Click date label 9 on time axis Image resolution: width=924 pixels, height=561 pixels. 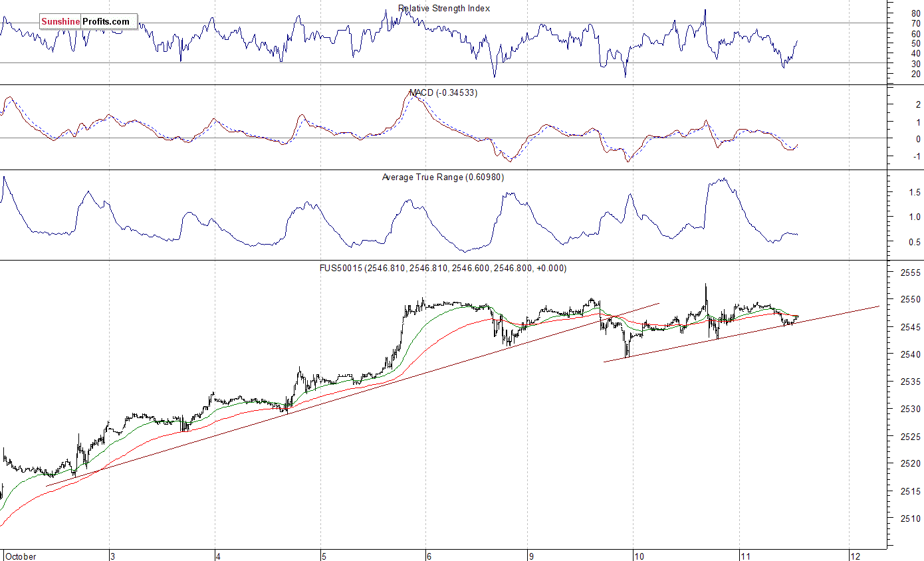(530, 556)
